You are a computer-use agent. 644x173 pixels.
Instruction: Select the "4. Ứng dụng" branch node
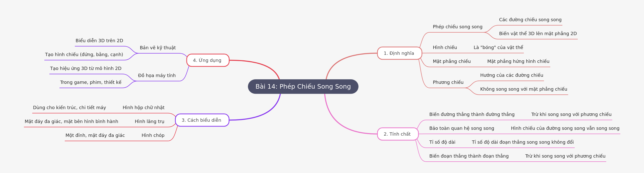tap(207, 60)
